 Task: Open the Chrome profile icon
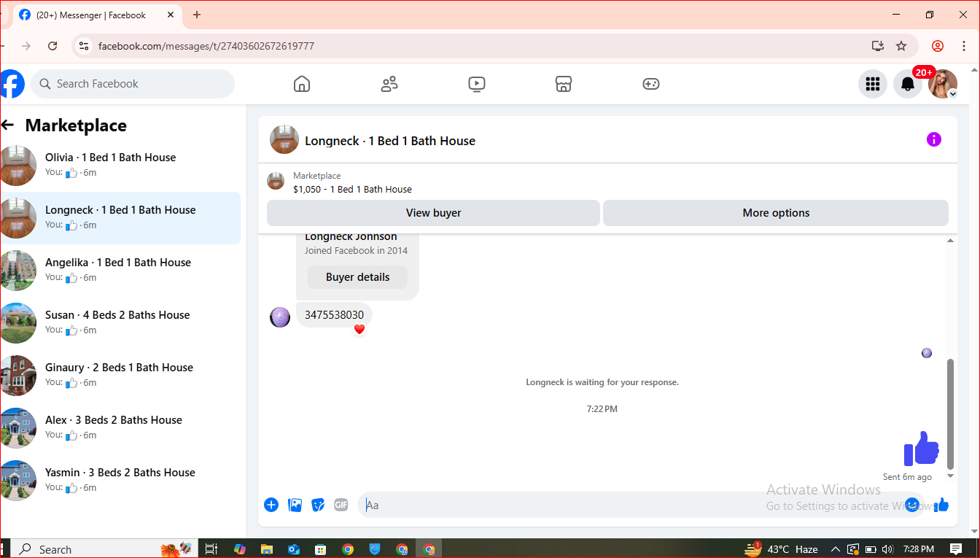click(938, 46)
